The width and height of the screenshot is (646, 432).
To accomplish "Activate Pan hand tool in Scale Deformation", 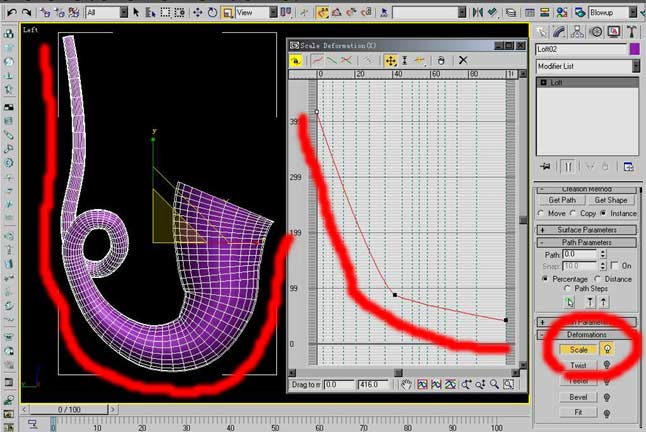I will 406,385.
